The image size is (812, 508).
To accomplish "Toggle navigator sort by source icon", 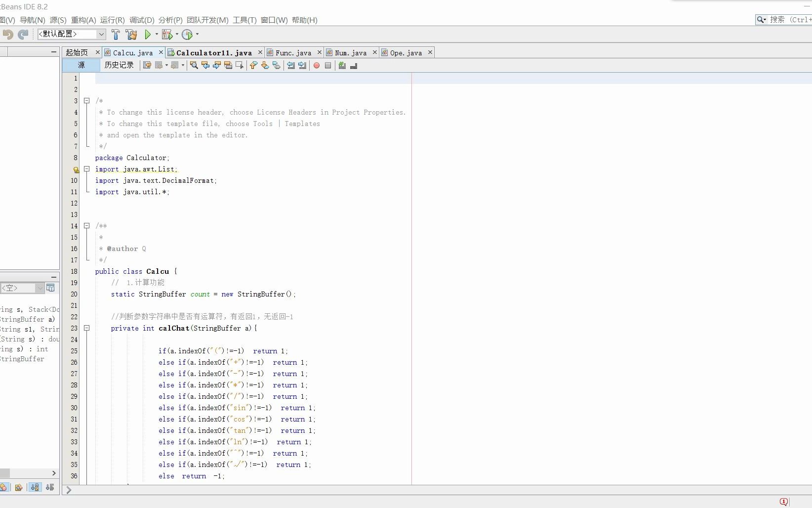I will [x=50, y=487].
